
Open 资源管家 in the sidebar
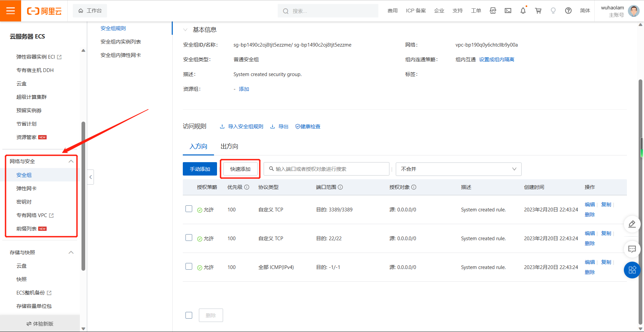point(26,137)
